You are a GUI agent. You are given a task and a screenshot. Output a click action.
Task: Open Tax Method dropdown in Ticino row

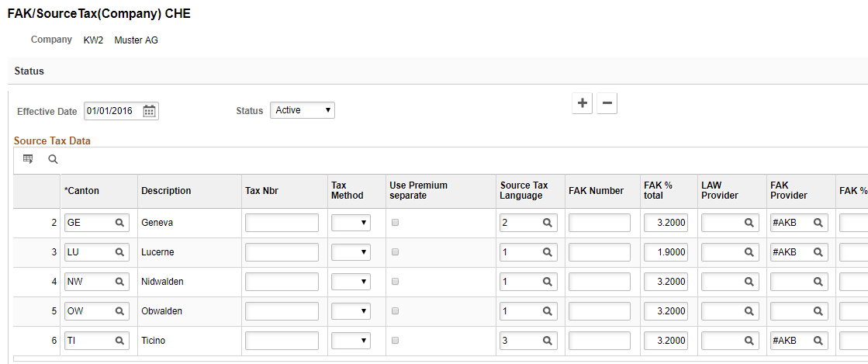click(x=351, y=341)
